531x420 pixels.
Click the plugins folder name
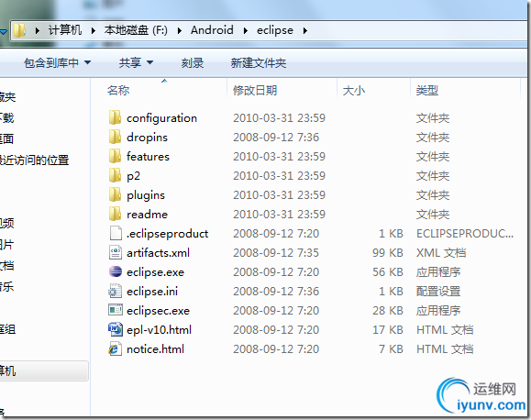click(x=146, y=195)
